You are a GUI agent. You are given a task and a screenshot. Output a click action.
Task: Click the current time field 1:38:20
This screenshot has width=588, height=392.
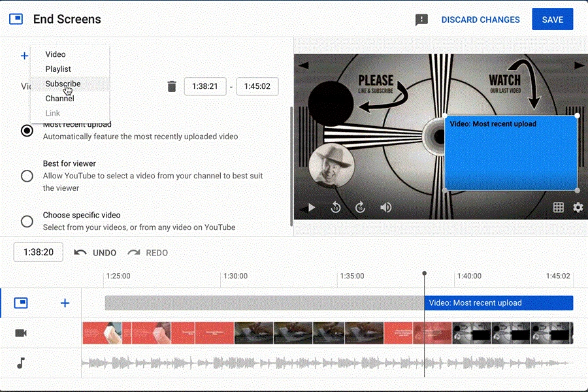(39, 252)
